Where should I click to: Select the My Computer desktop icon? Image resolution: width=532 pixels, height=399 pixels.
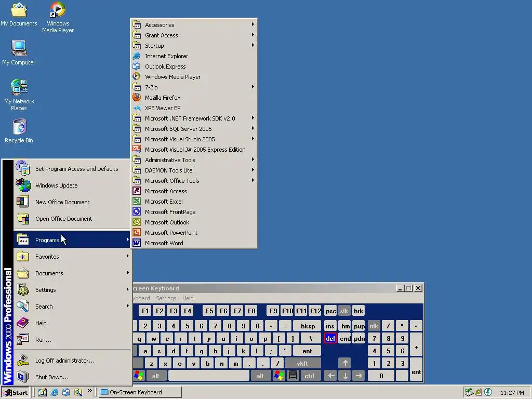coord(19,52)
